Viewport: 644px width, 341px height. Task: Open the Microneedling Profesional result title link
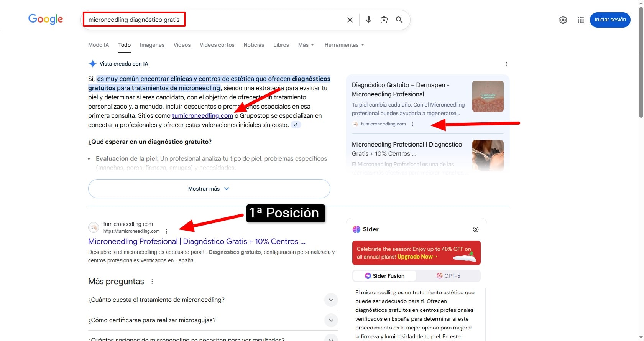pos(197,241)
